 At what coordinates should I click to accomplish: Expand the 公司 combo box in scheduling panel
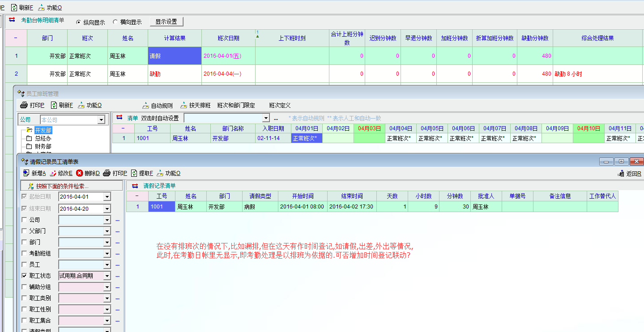101,120
